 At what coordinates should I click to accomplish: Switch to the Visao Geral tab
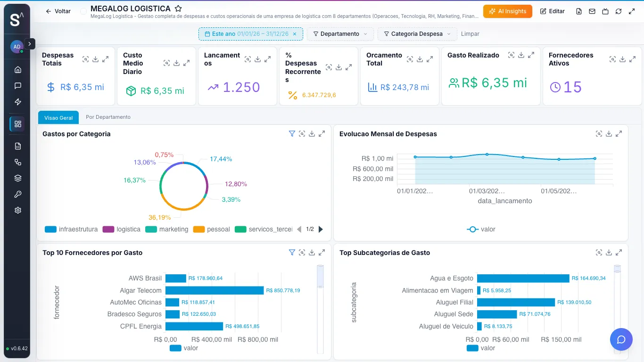(58, 117)
